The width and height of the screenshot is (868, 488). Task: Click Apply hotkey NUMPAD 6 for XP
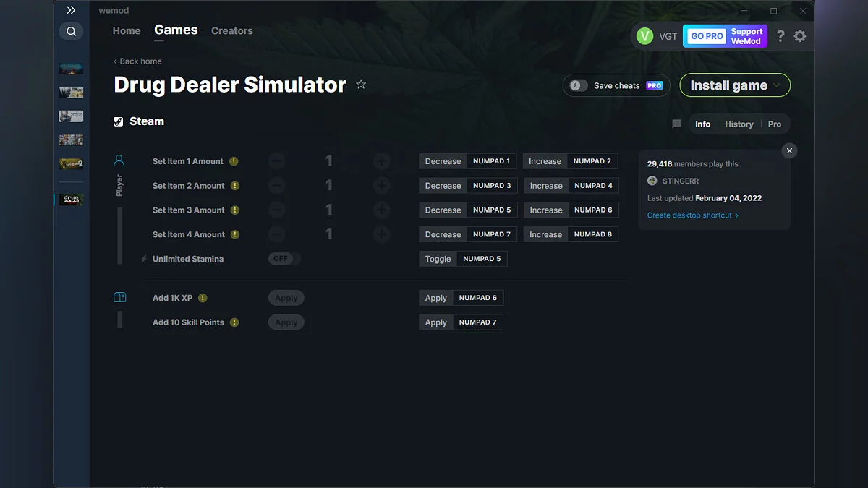pyautogui.click(x=461, y=298)
